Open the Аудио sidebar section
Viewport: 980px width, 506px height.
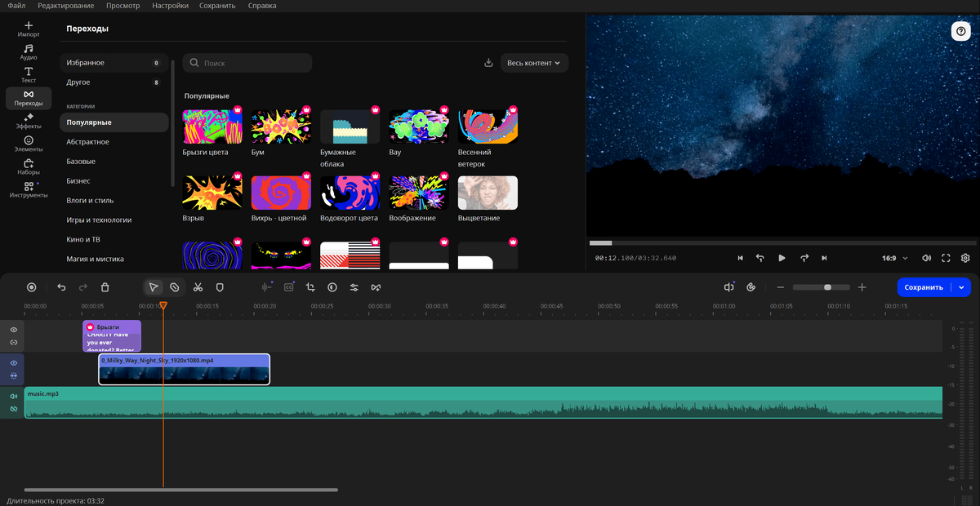(x=29, y=52)
